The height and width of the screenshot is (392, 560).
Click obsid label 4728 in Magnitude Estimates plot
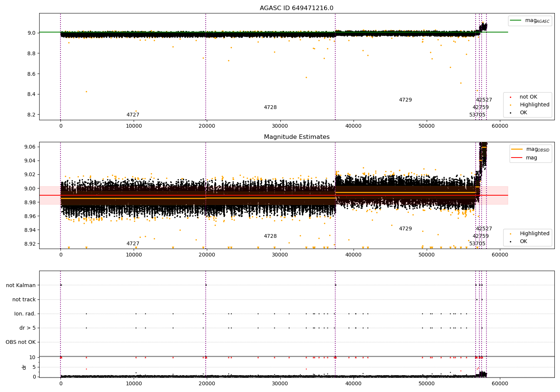coord(270,236)
